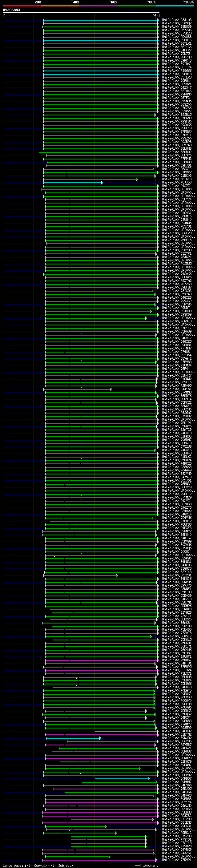Select hit label UniRef100_A5E465
The image size is (197, 868).
(177, 629)
